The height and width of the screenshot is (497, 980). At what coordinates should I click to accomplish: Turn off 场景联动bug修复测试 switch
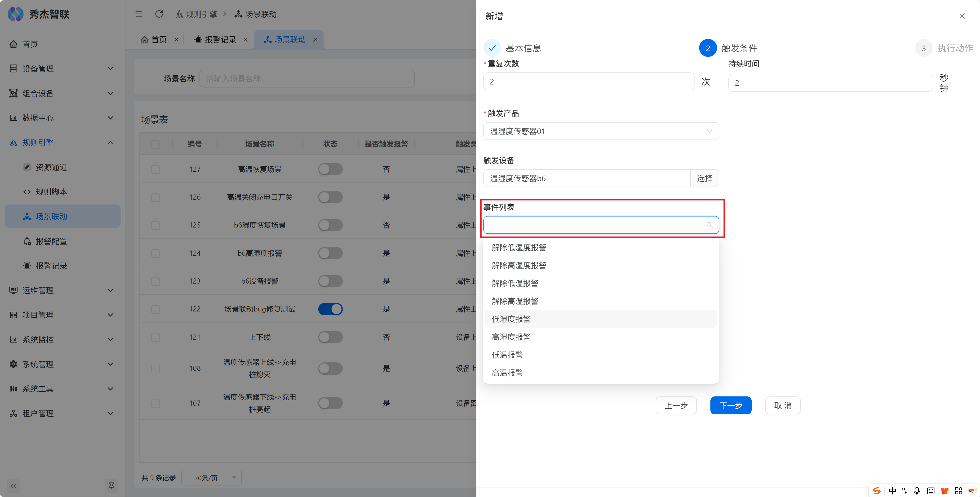pos(330,309)
